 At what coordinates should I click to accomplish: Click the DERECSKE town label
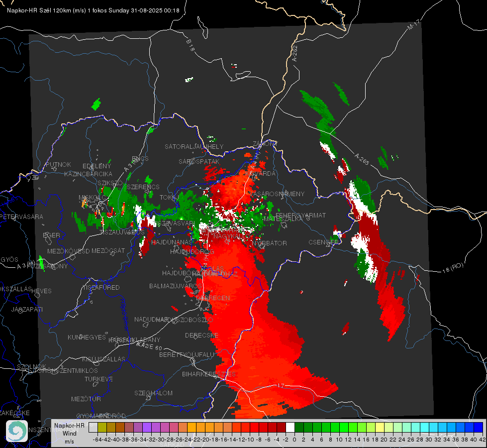tap(201, 335)
